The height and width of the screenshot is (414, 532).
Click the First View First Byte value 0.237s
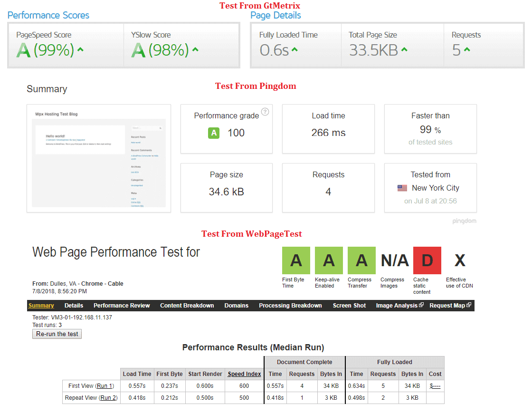[x=169, y=386]
